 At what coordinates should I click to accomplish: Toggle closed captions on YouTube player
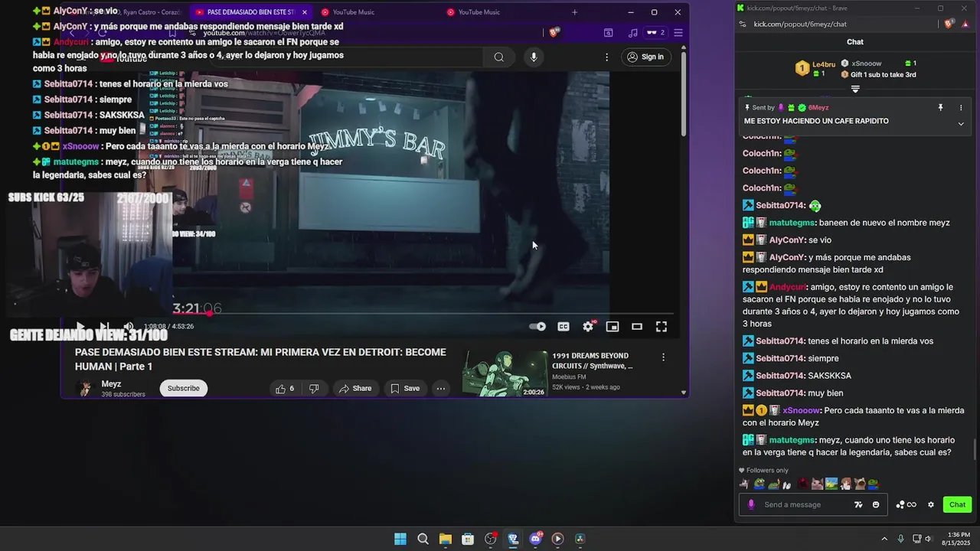click(563, 326)
